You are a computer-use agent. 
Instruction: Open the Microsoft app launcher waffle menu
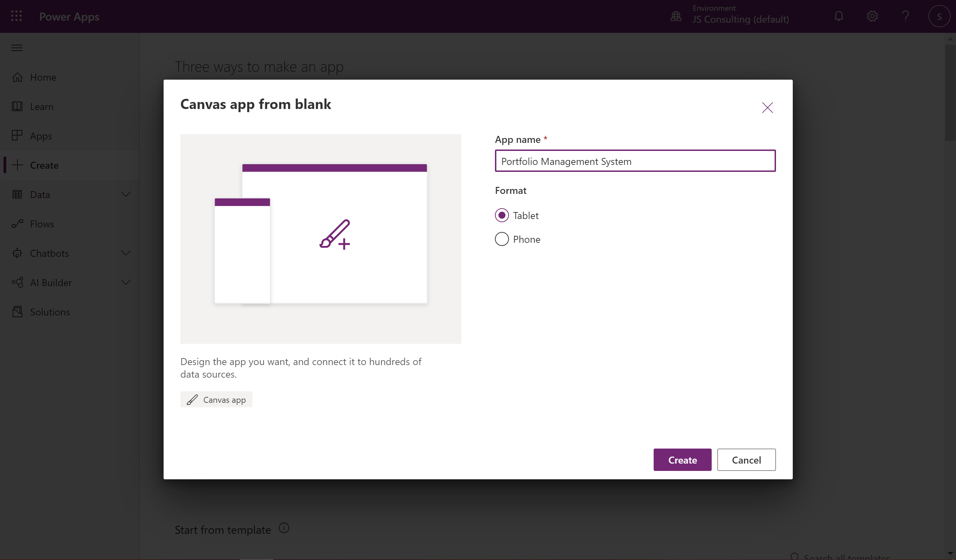tap(16, 16)
